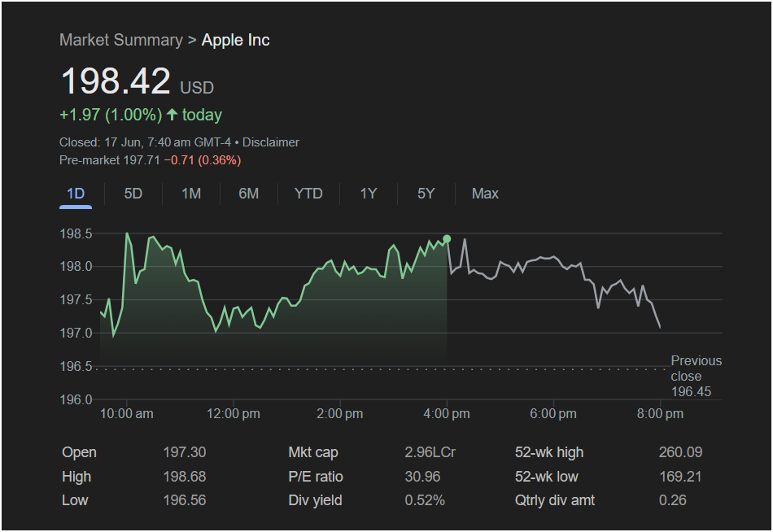Click the +1.97 (1.00%) daily change
Viewport: 773px width, 532px height.
[111, 115]
